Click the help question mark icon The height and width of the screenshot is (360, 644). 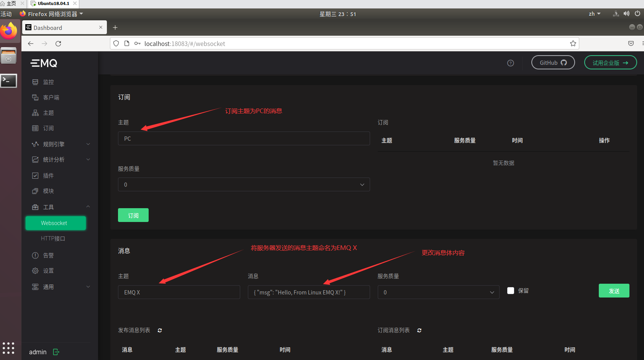coord(510,63)
